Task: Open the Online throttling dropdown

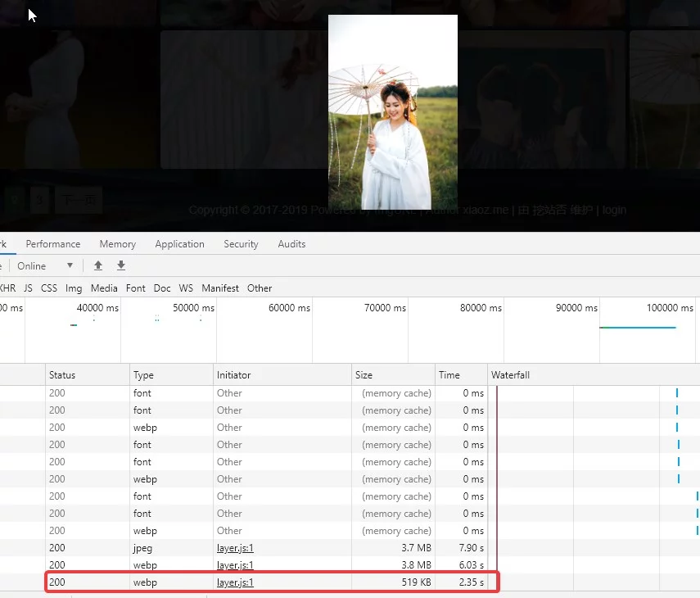Action: pyautogui.click(x=46, y=265)
